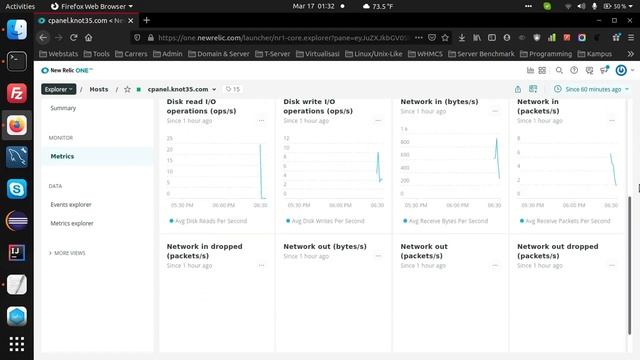640x360 pixels.
Task: Open WHMCS bookmark folder
Action: point(425,54)
